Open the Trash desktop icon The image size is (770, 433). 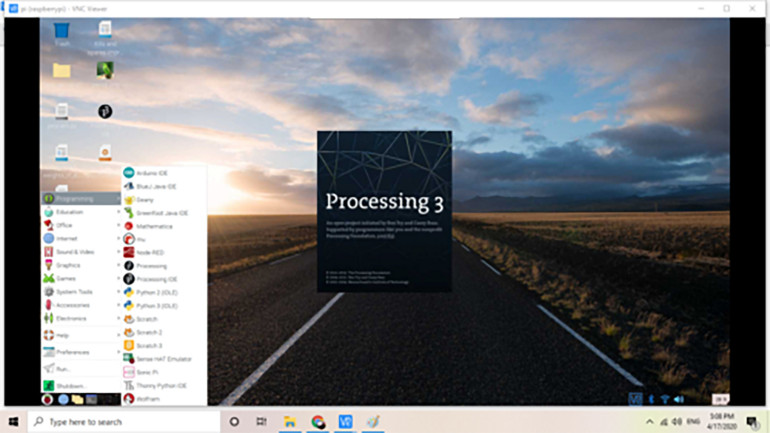(x=62, y=34)
